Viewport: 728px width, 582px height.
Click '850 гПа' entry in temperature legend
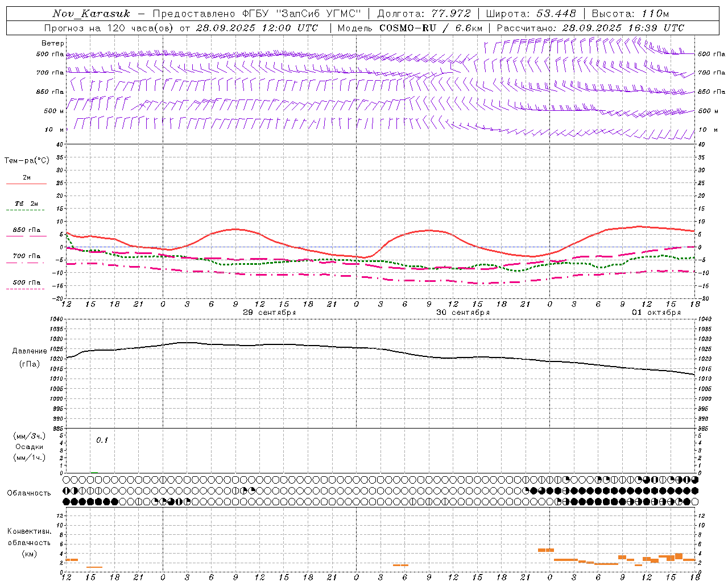(27, 230)
